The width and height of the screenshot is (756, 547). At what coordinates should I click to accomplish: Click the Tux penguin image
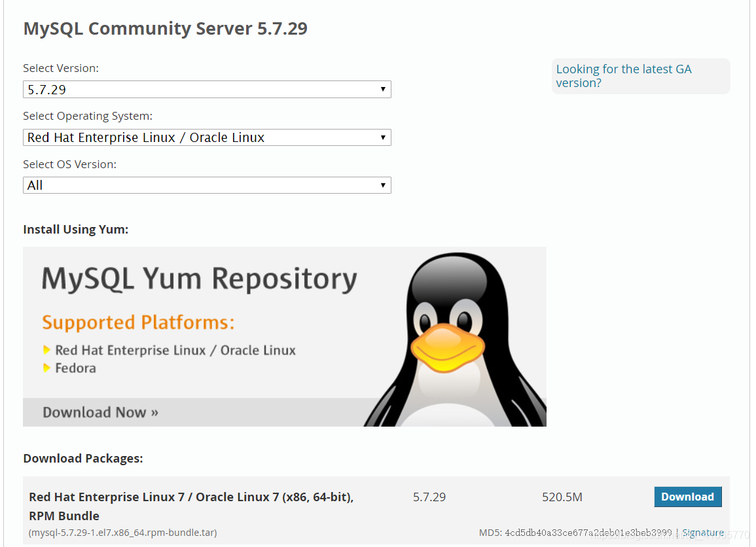pos(455,340)
